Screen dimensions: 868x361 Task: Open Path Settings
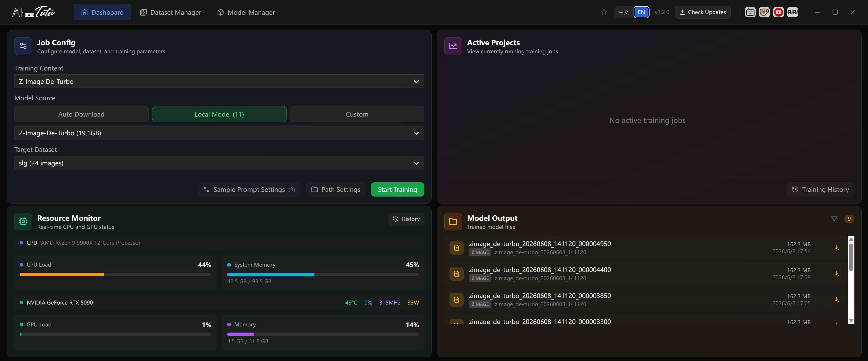[x=336, y=189]
